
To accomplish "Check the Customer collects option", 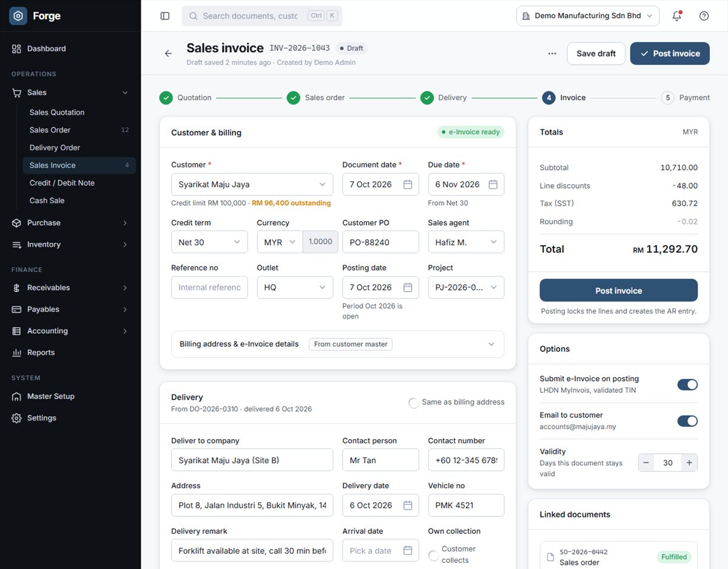I will pos(433,555).
